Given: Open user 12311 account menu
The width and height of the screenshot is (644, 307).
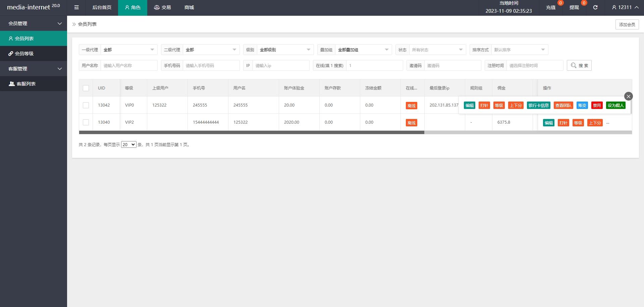Looking at the screenshot, I should [x=625, y=7].
